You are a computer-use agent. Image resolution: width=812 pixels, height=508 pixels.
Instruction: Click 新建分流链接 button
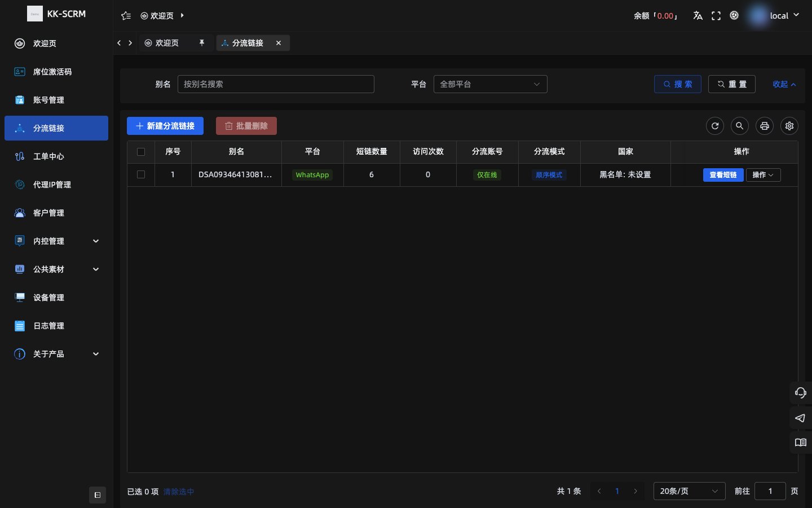[x=165, y=126]
